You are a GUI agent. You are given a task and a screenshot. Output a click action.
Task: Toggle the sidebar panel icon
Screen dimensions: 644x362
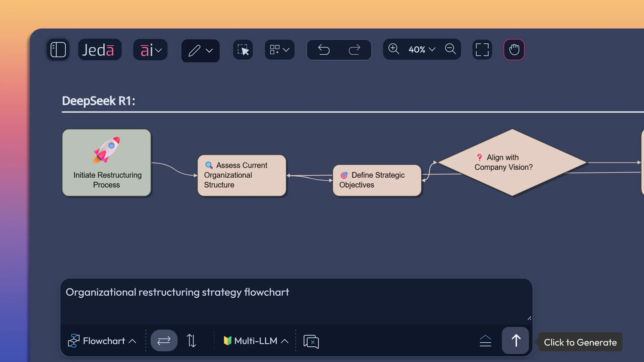coord(58,49)
